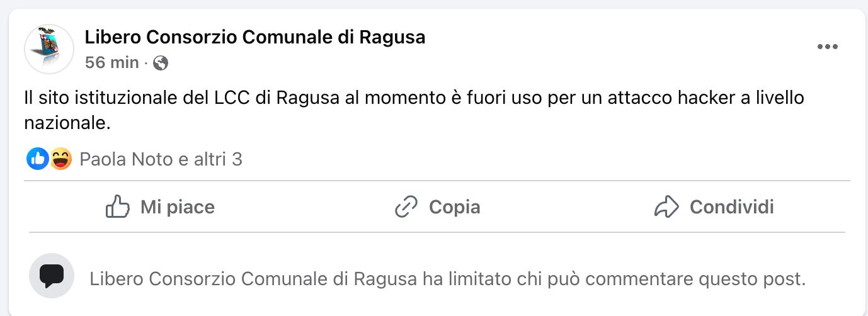Click the thumbs-up icon beside Mi piace
868x316 pixels.
click(118, 206)
